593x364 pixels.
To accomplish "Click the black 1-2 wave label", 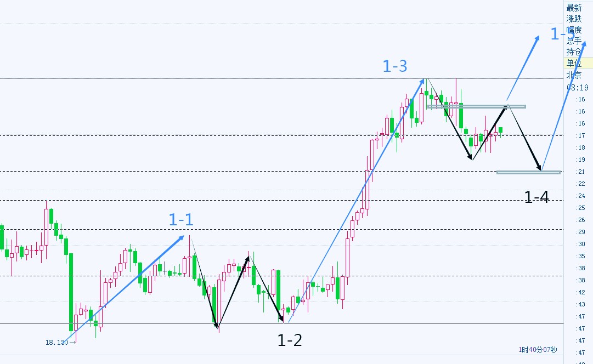I will click(x=290, y=340).
